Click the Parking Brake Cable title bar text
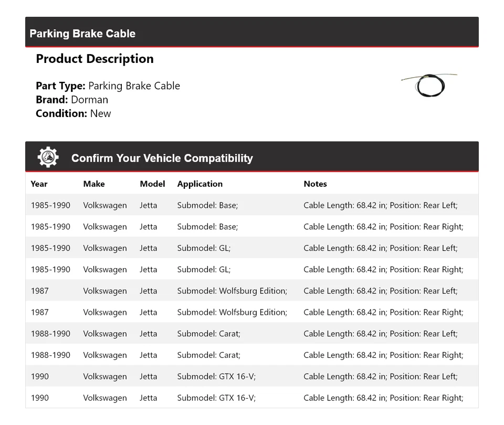Image resolution: width=504 pixels, height=425 pixels. click(x=82, y=34)
